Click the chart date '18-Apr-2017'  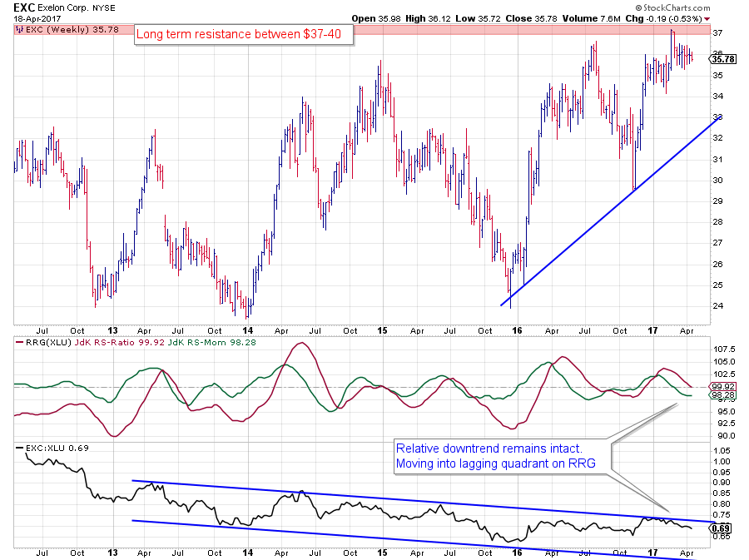(x=37, y=18)
